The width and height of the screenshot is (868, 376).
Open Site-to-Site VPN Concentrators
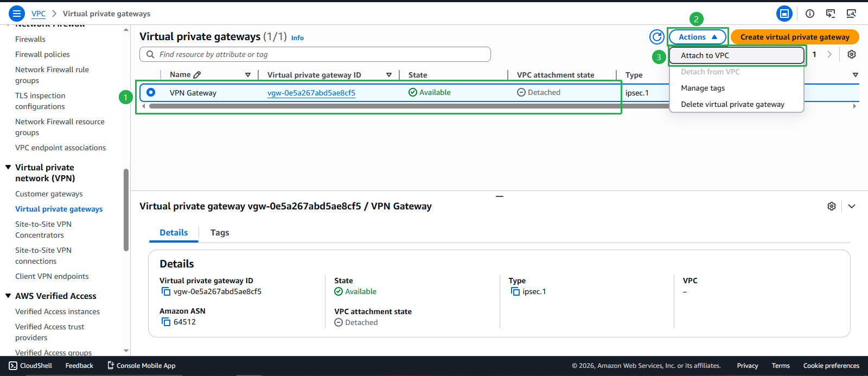(x=43, y=230)
